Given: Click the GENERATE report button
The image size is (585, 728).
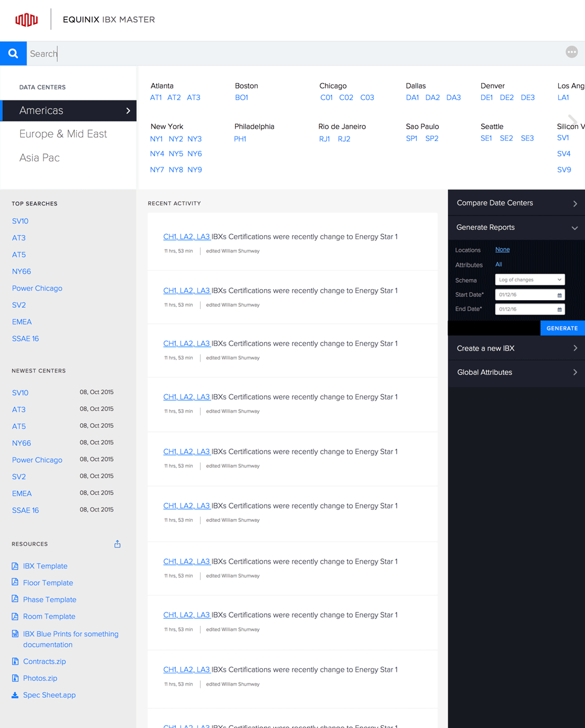Looking at the screenshot, I should pyautogui.click(x=562, y=327).
